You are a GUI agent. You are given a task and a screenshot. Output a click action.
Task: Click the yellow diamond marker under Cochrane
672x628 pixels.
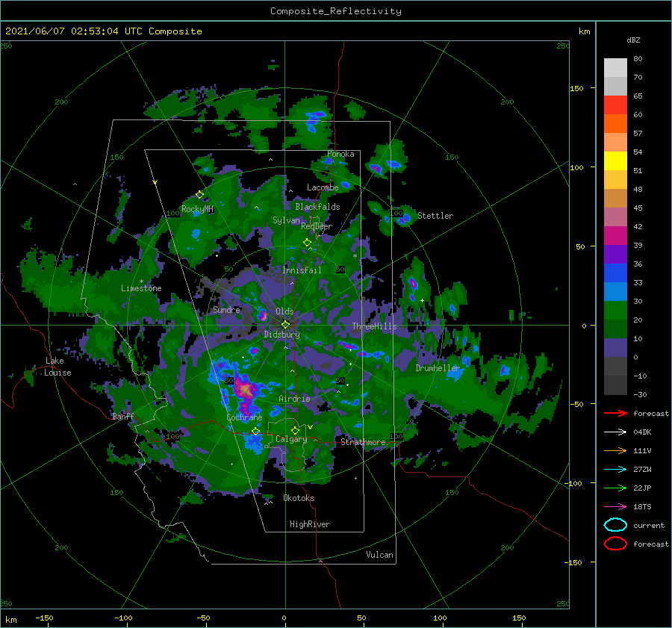(x=255, y=431)
